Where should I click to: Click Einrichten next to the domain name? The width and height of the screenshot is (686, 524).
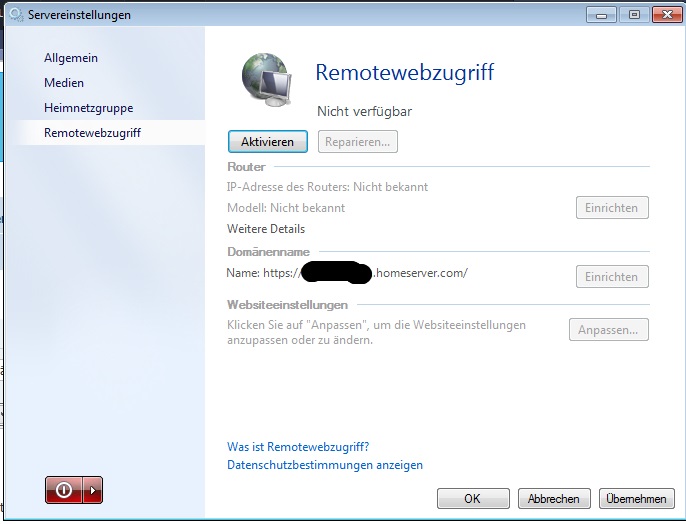612,276
